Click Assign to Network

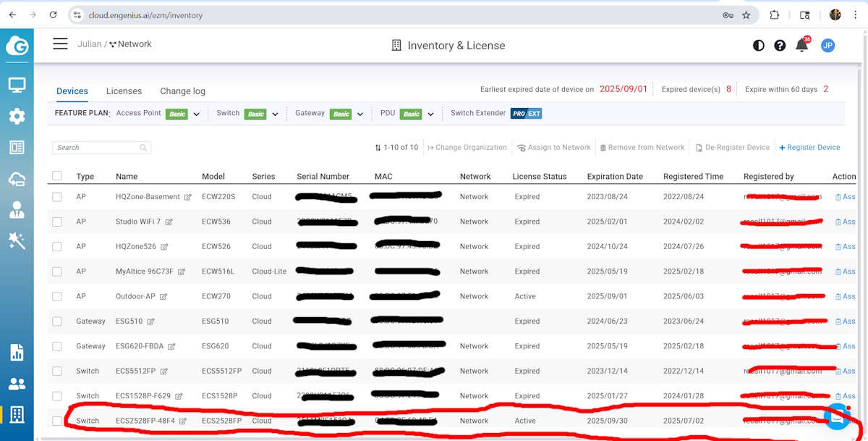(554, 148)
